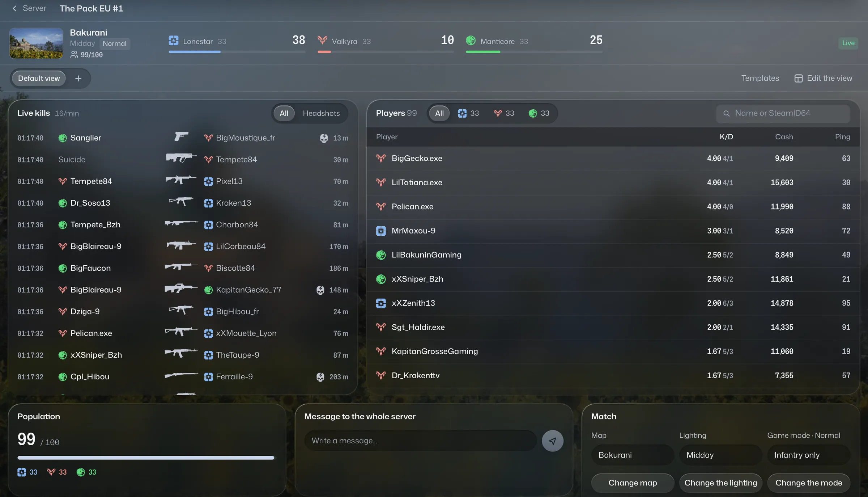Image resolution: width=868 pixels, height=497 pixels.
Task: Go back to Server using the chevron
Action: click(x=14, y=8)
